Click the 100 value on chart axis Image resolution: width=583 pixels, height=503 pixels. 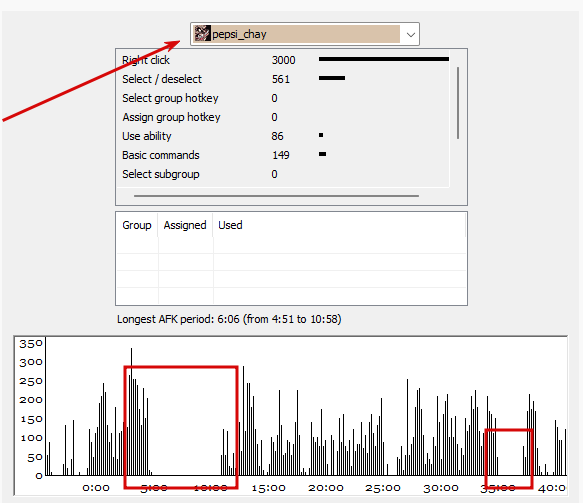[32, 438]
